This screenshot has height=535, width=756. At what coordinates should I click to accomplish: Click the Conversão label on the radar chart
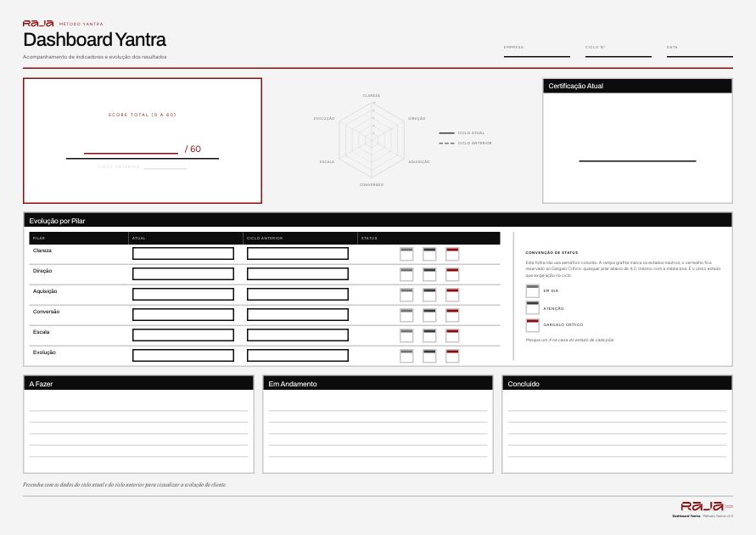pos(372,185)
